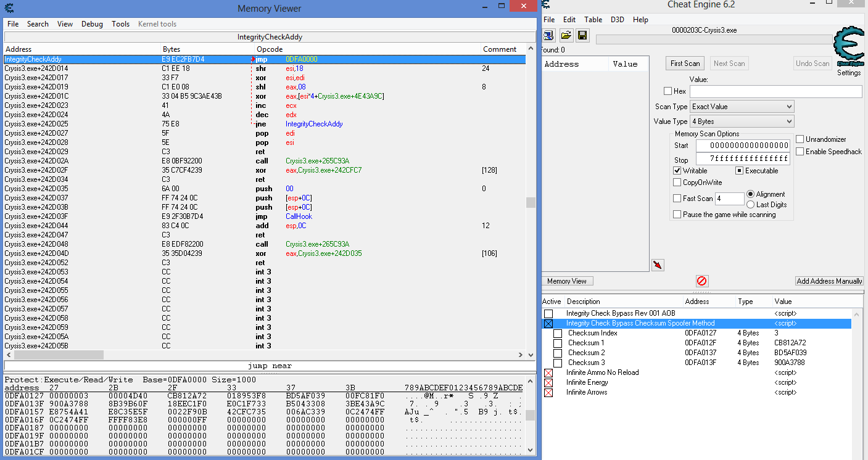
Task: Disable the Infinite Arrows script checkbox
Action: 548,393
